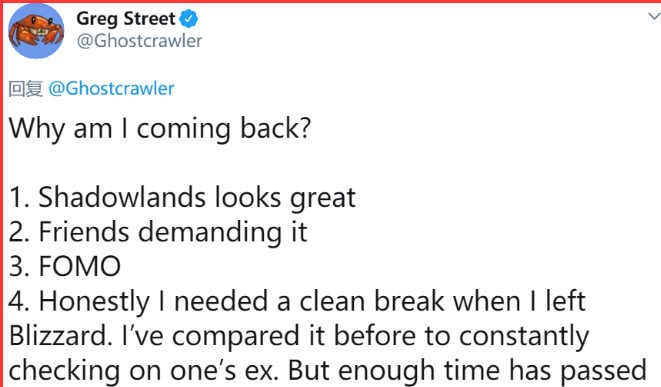
Task: Click the crab profile avatar
Action: coord(36,31)
